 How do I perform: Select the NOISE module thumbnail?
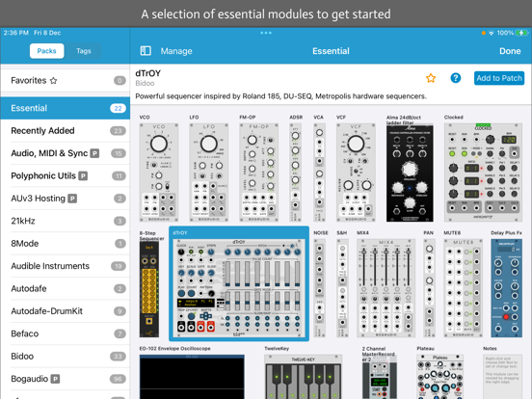click(x=319, y=288)
